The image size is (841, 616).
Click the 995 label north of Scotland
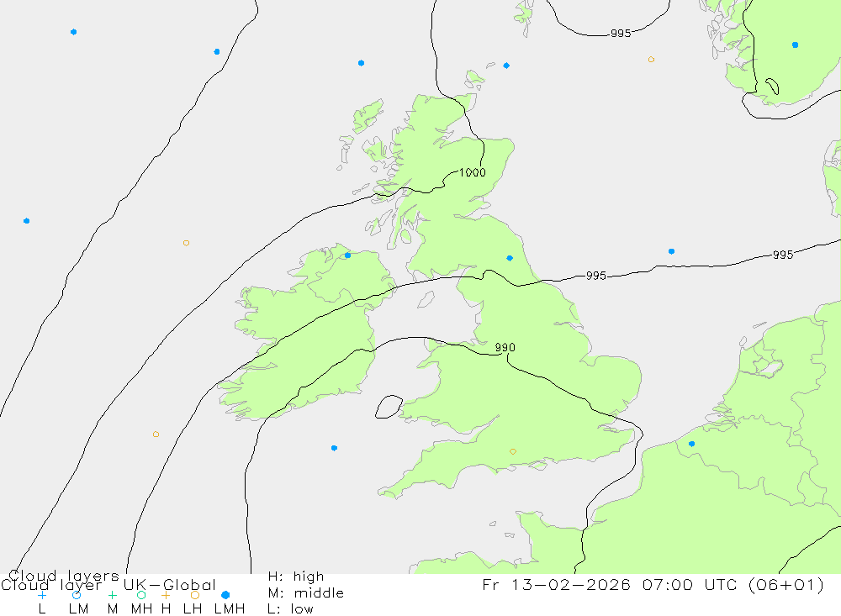[621, 34]
